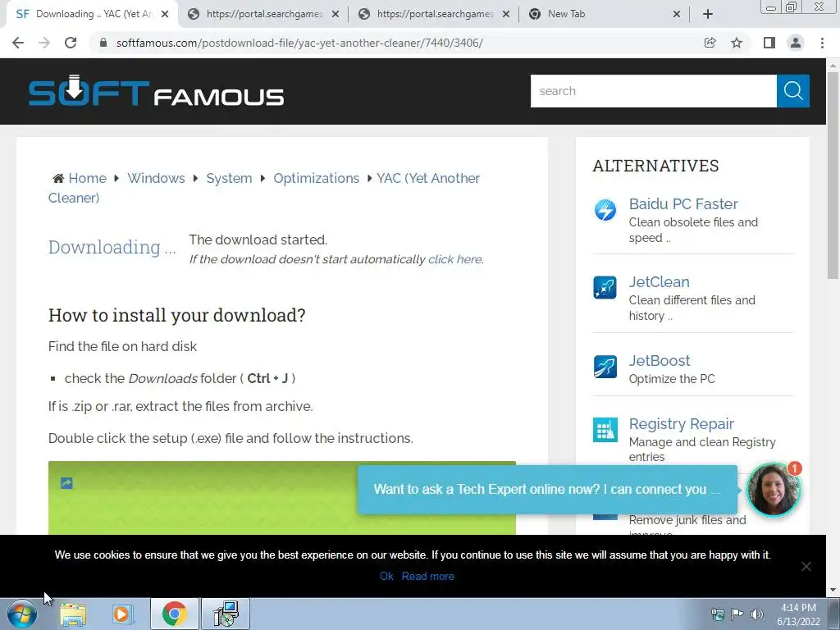The height and width of the screenshot is (630, 840).
Task: Switch to the Downloading YAC tab
Action: tap(91, 15)
